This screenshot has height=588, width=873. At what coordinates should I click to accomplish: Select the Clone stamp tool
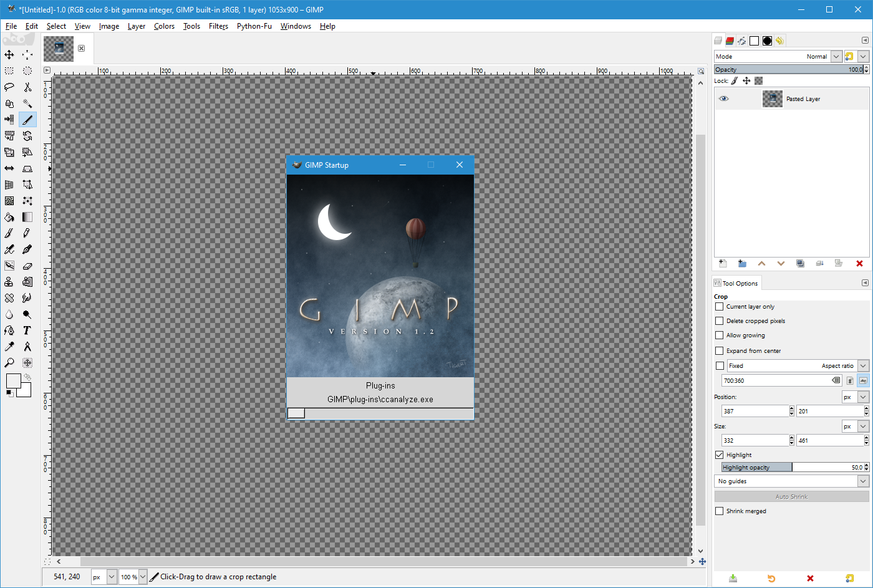coord(9,282)
